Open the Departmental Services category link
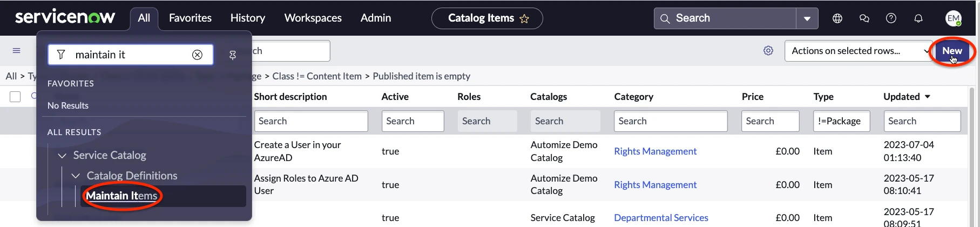980x227 pixels. (x=661, y=218)
